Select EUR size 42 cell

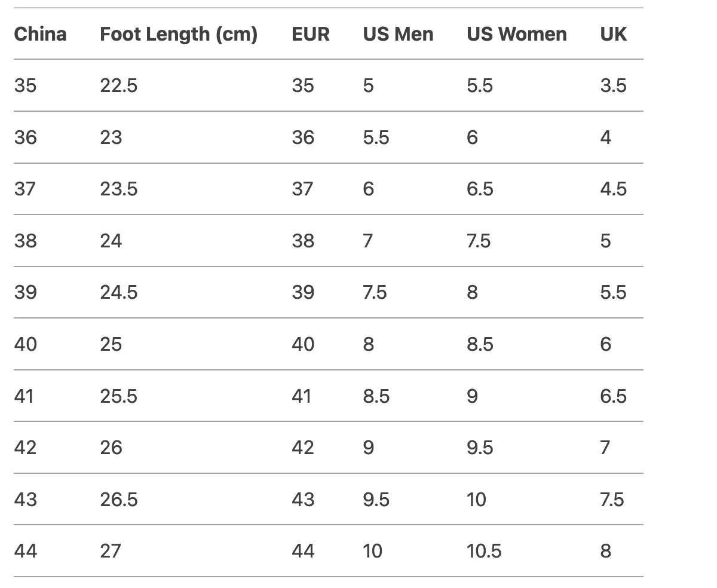pyautogui.click(x=303, y=448)
